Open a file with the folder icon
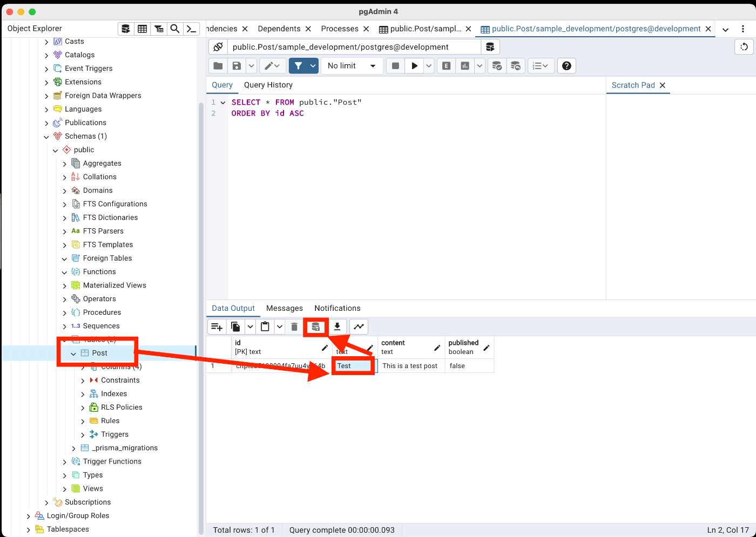Image resolution: width=756 pixels, height=537 pixels. click(218, 66)
